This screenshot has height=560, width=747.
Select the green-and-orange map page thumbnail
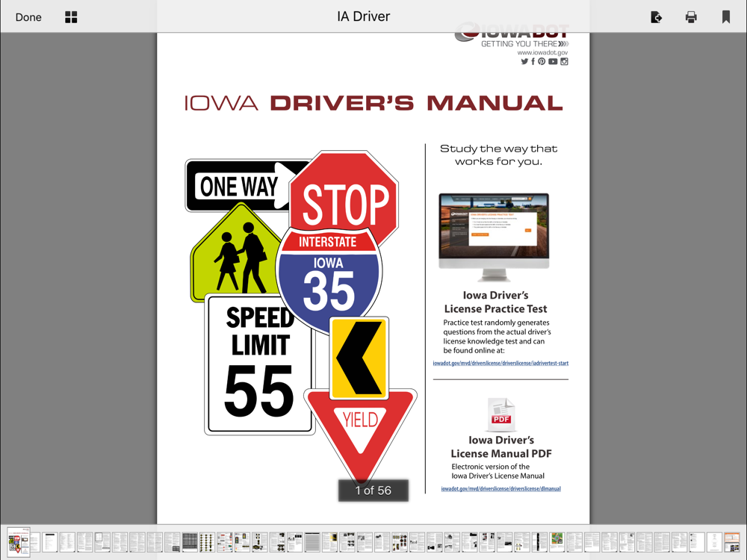[x=557, y=542]
